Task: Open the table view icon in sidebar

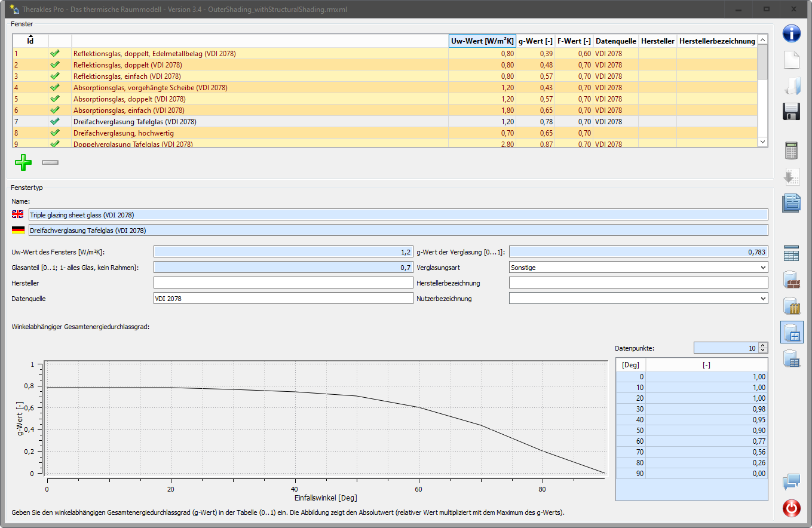Action: pyautogui.click(x=792, y=254)
